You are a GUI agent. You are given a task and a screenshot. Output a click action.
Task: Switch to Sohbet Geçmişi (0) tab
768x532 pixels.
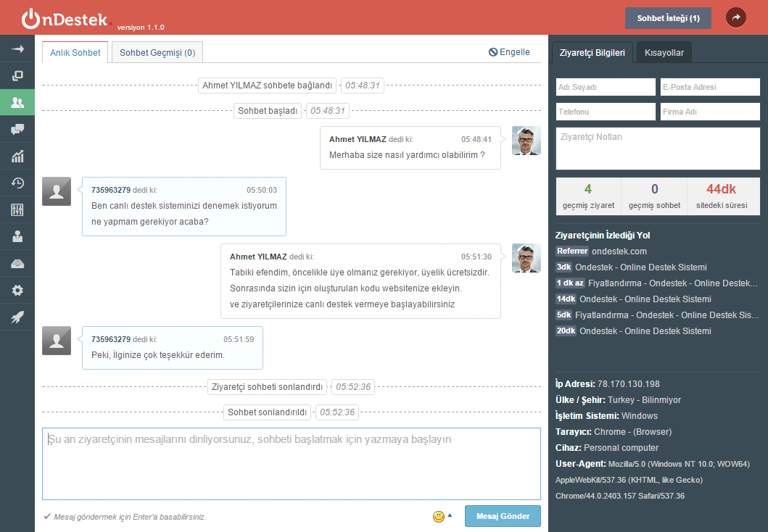click(x=157, y=52)
